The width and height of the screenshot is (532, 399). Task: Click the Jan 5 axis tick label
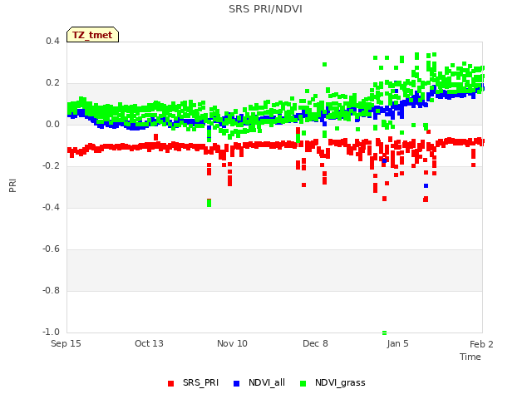click(397, 343)
